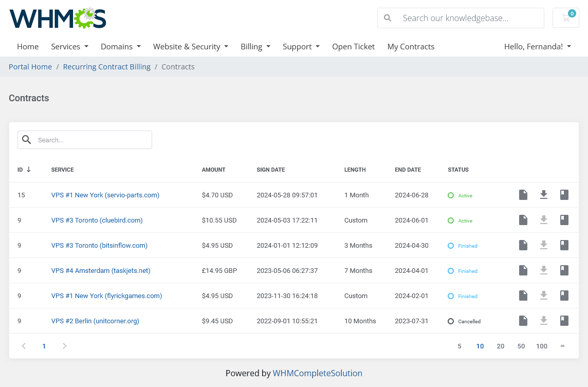Image resolution: width=588 pixels, height=387 pixels.
Task: Select Open Ticket in the navigation bar
Action: coord(353,46)
